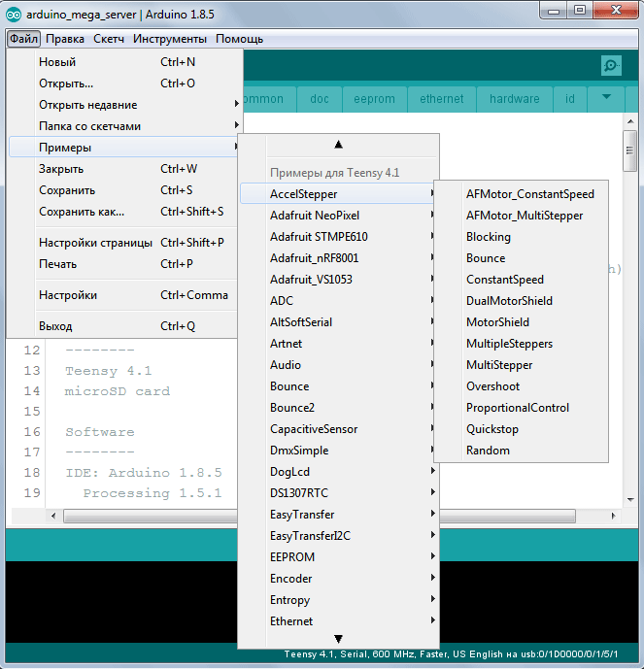The image size is (644, 669).
Task: Expand Adafruit_VS1053 examples
Action: pyautogui.click(x=338, y=280)
